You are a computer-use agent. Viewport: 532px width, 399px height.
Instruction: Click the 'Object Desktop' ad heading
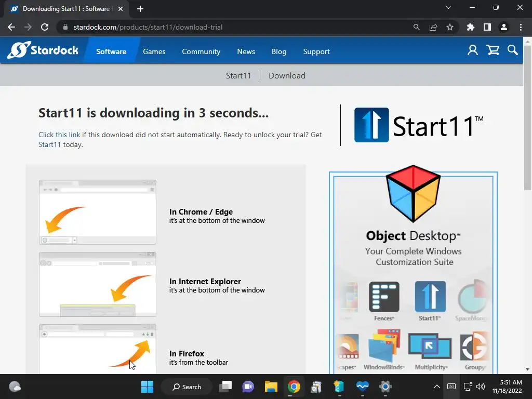coord(413,236)
